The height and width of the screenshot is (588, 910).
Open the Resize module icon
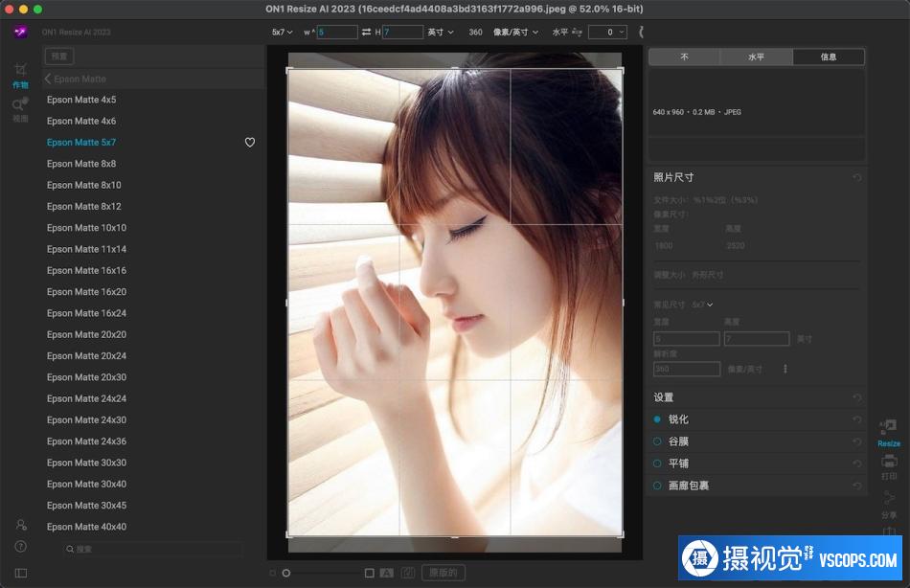889,427
